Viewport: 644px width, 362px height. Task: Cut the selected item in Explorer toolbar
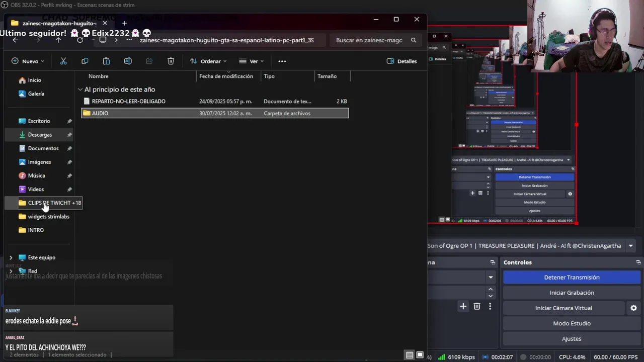(x=63, y=61)
